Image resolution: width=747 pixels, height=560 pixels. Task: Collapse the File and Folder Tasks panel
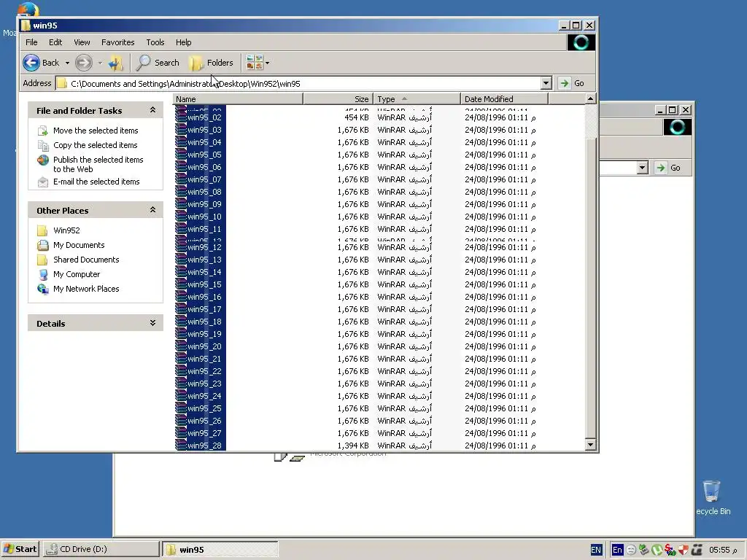(152, 110)
